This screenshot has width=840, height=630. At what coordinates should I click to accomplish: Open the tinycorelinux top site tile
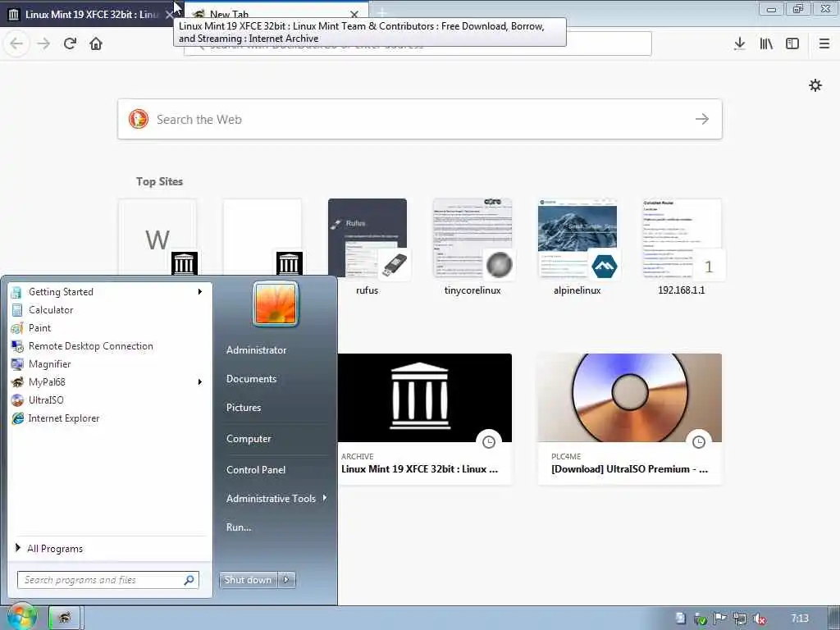pos(472,237)
